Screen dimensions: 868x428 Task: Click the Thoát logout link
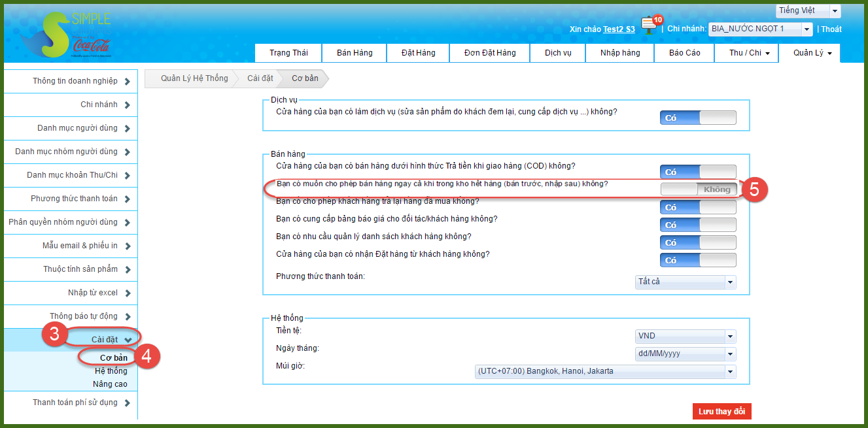831,29
